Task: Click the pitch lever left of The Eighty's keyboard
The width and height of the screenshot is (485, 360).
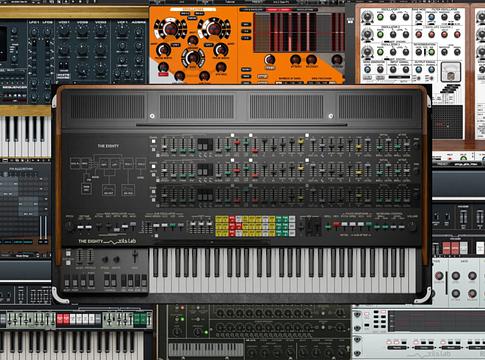Action: pyautogui.click(x=135, y=256)
